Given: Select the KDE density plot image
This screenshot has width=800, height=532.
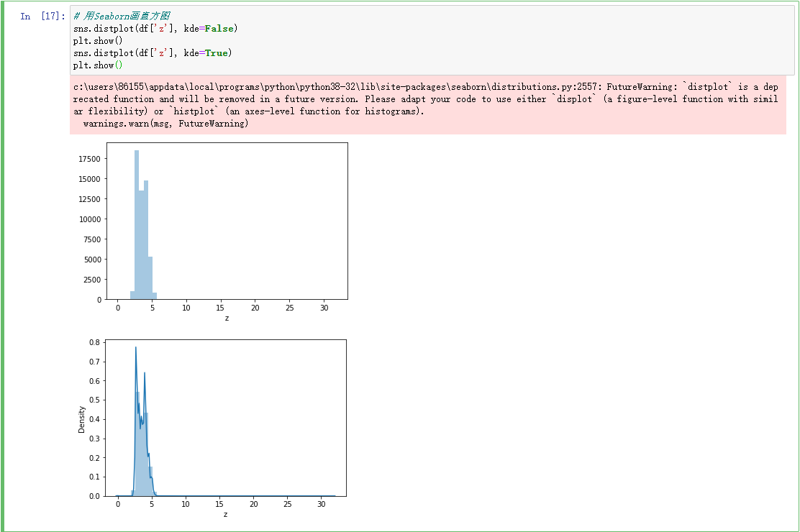Looking at the screenshot, I should (212, 429).
